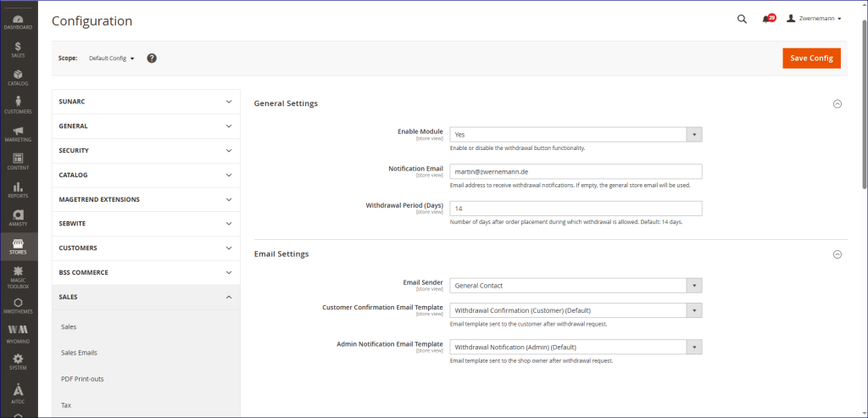Collapse the Email Settings section
Image resolution: width=868 pixels, height=418 pixels.
click(837, 254)
